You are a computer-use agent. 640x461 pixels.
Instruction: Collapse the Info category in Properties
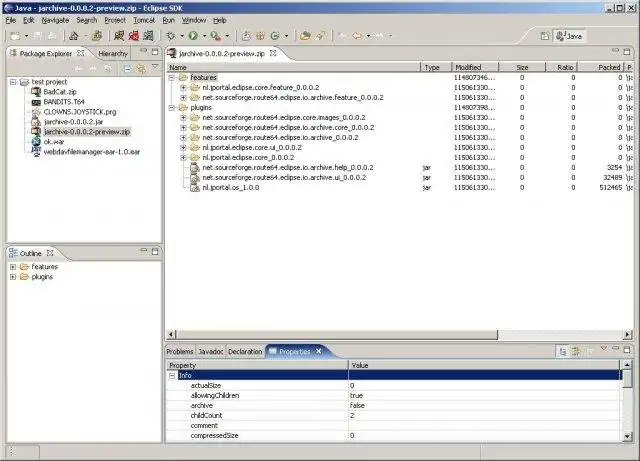pyautogui.click(x=172, y=376)
